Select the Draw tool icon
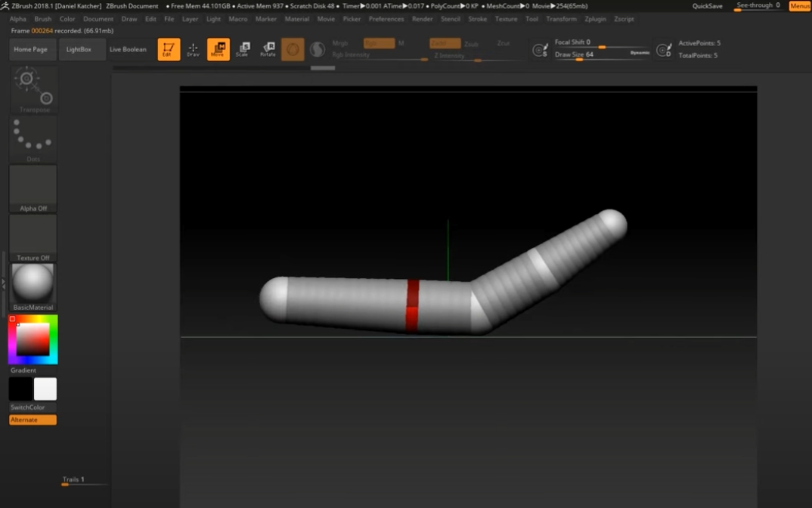This screenshot has height=508, width=812. click(194, 50)
